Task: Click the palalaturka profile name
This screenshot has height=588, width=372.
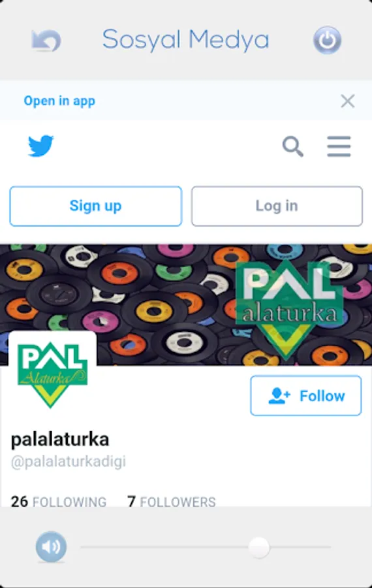Action: click(x=60, y=439)
